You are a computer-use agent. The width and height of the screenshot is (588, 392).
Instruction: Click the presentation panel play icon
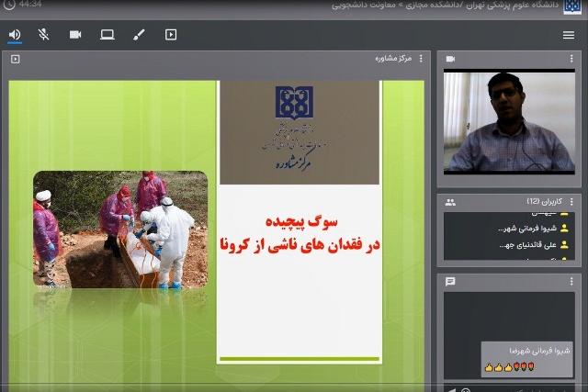(x=16, y=59)
